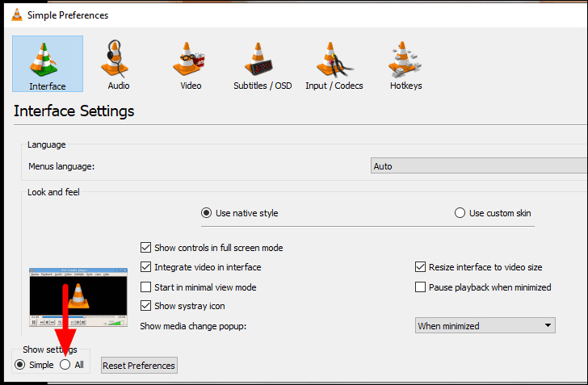Click the Look and feel group label
Image resolution: width=588 pixels, height=385 pixels.
coord(53,192)
